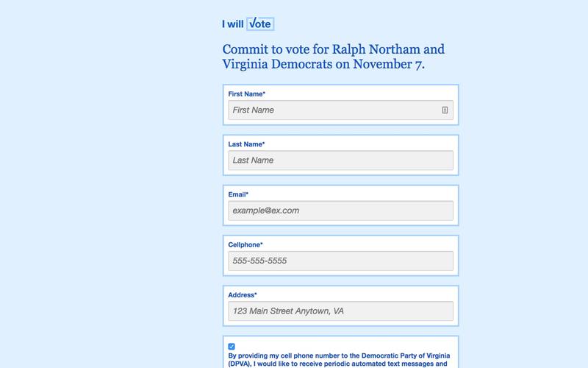Click the "Cellphone*" label
Screen dimensions: 588x368
tap(245, 244)
